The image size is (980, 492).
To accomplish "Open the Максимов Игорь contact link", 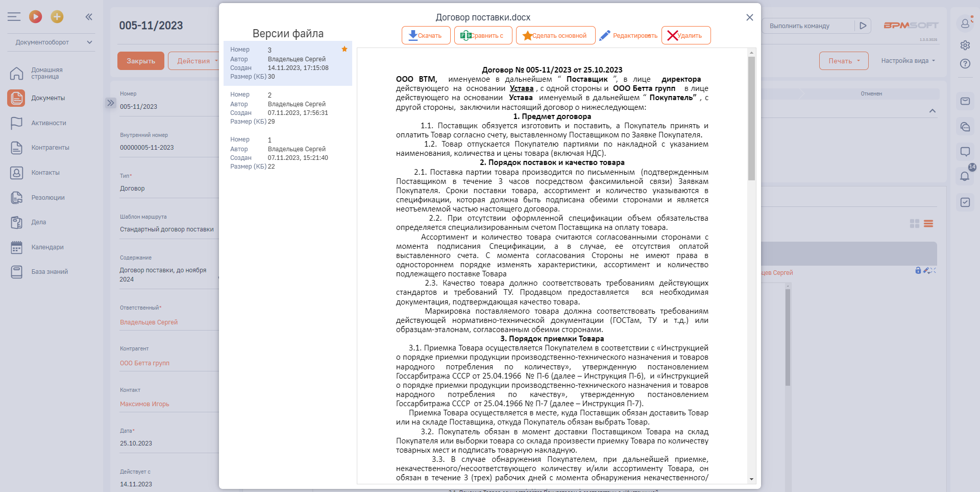I will click(x=144, y=404).
